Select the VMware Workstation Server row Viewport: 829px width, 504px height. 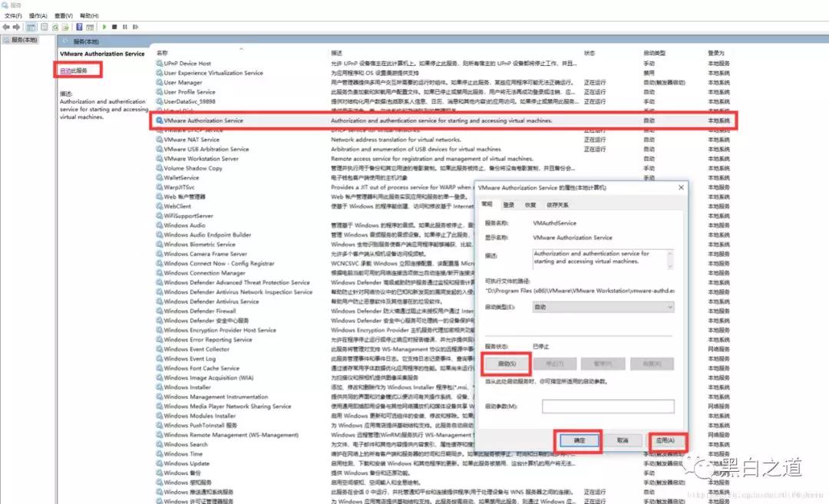443,159
